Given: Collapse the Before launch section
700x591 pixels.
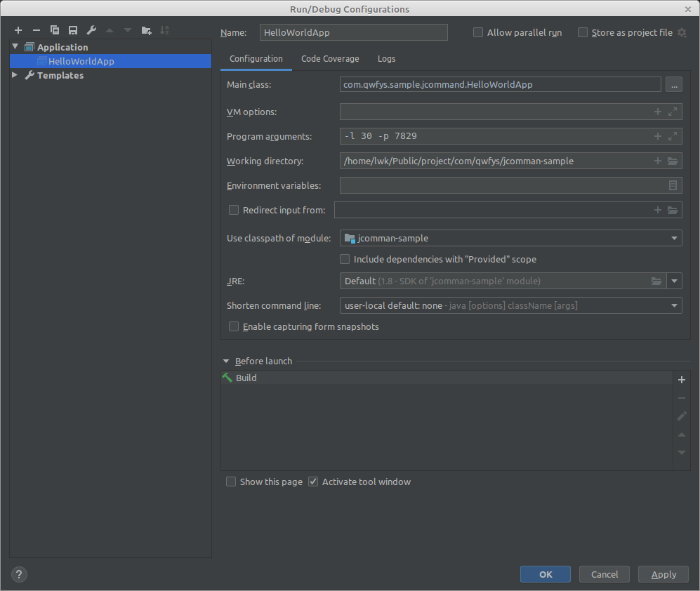Looking at the screenshot, I should click(226, 361).
